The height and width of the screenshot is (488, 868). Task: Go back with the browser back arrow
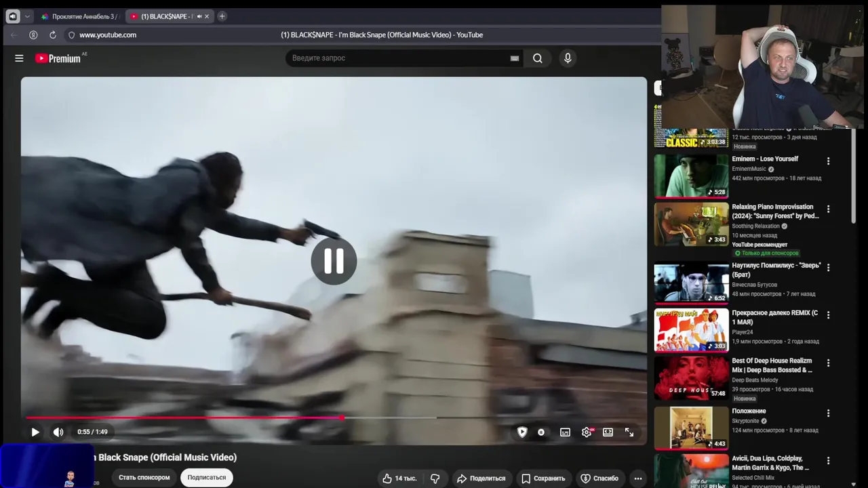(x=14, y=35)
